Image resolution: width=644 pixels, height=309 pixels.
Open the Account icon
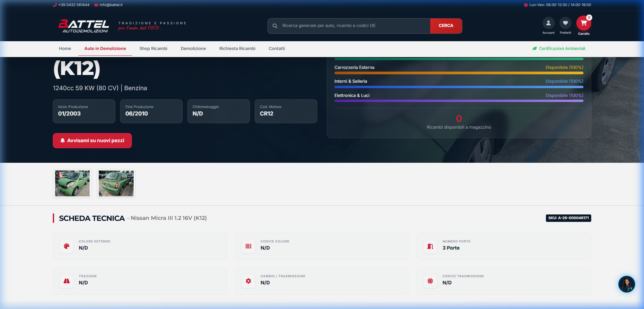pyautogui.click(x=548, y=23)
